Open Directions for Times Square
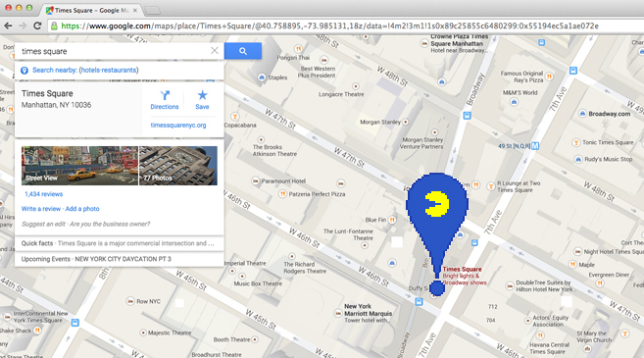The height and width of the screenshot is (358, 644). [x=165, y=100]
